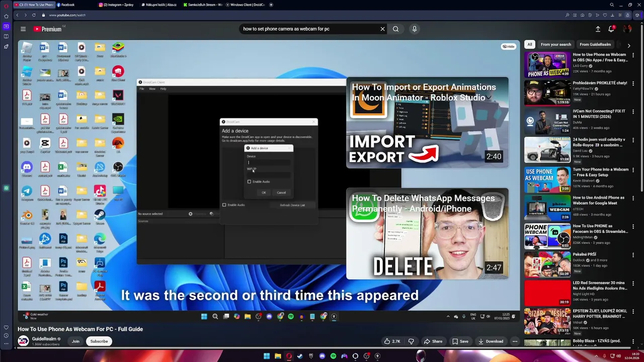644x362 pixels.
Task: Open Opera sidebar player icon
Action: coord(6,26)
